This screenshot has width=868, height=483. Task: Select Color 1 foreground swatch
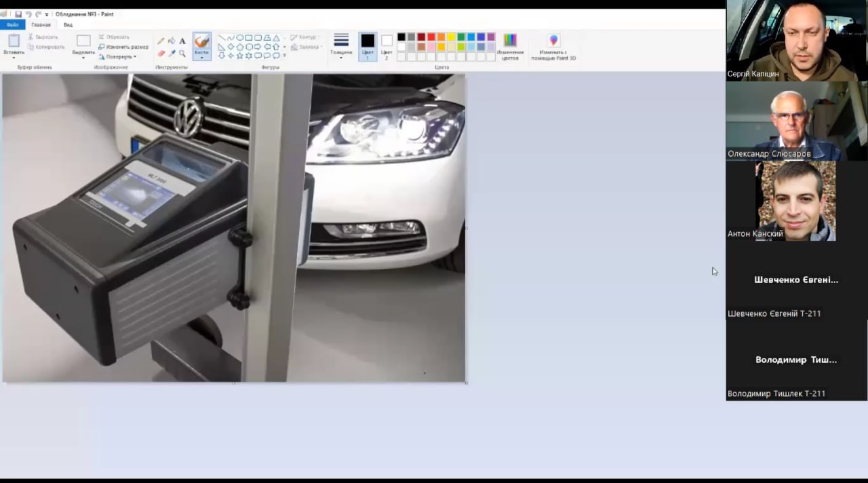click(x=368, y=45)
